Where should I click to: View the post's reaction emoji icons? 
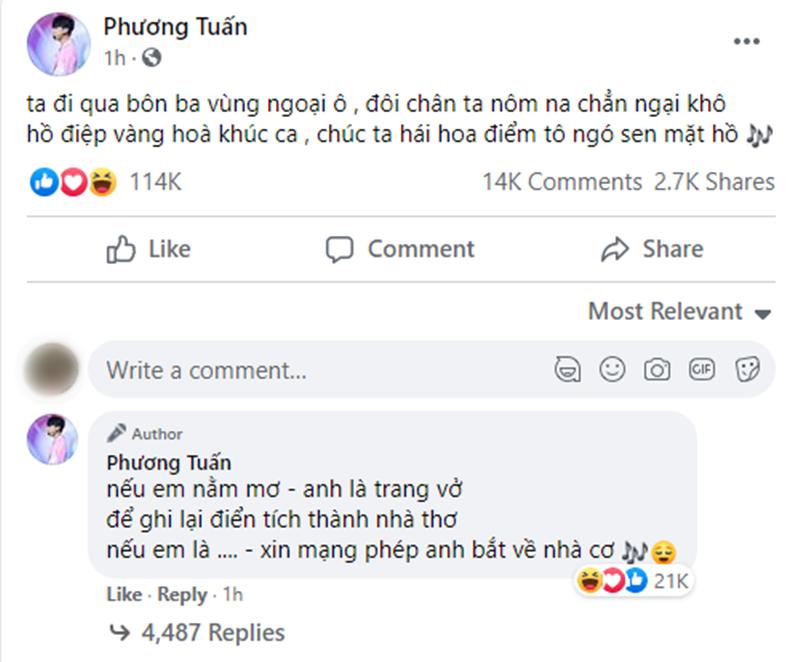[73, 182]
